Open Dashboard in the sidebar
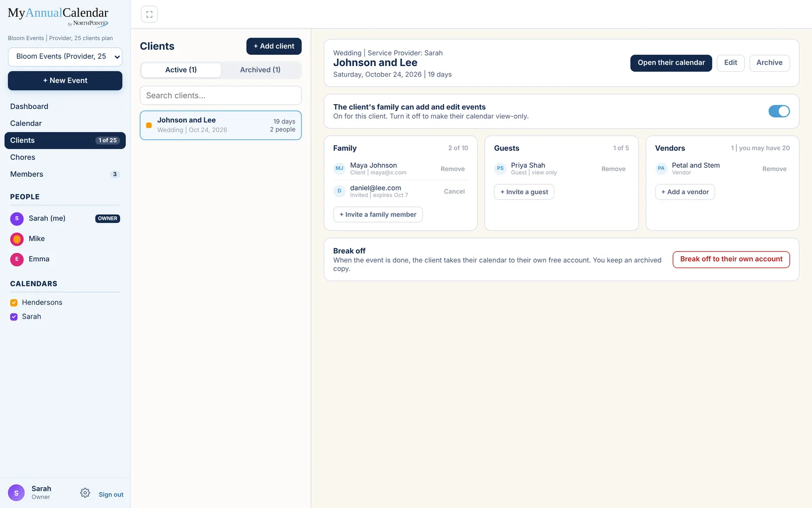Image resolution: width=812 pixels, height=508 pixels. click(65, 107)
